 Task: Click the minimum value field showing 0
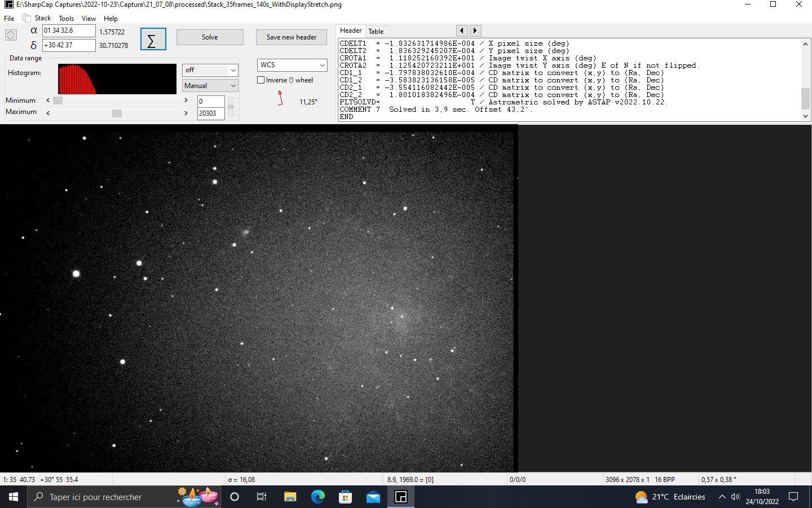point(211,102)
